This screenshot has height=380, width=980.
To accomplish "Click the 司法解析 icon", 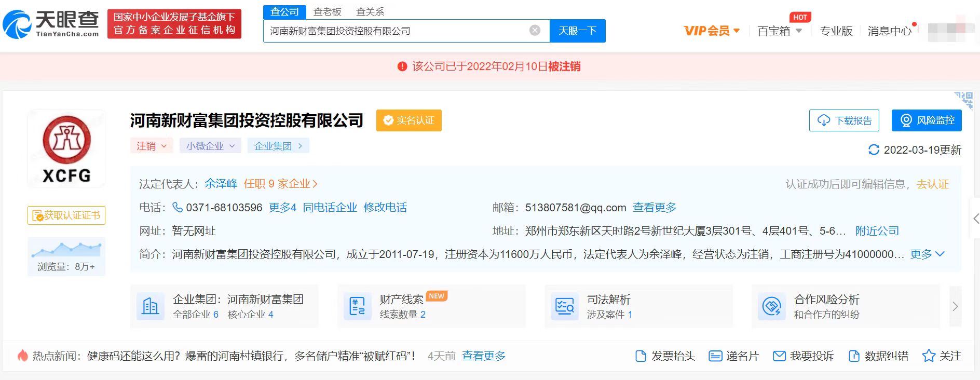I will (x=564, y=306).
